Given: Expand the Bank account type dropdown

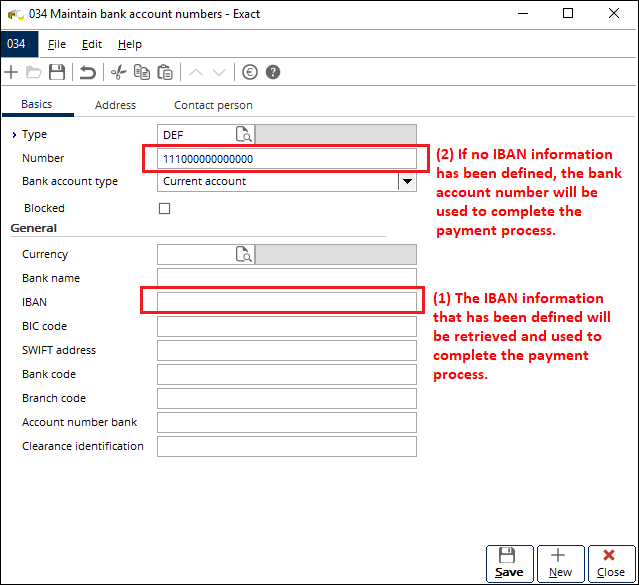Looking at the screenshot, I should (x=407, y=182).
